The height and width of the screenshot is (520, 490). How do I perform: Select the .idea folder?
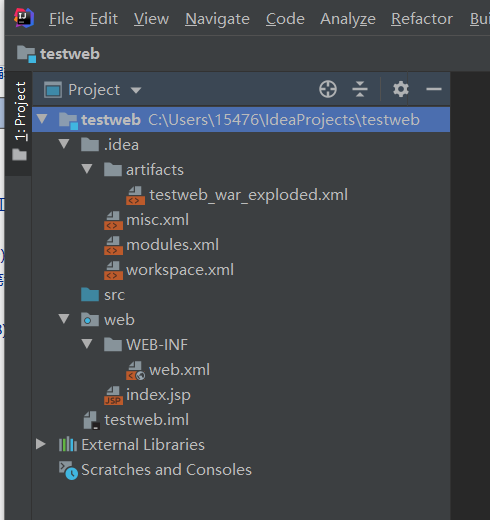click(121, 145)
